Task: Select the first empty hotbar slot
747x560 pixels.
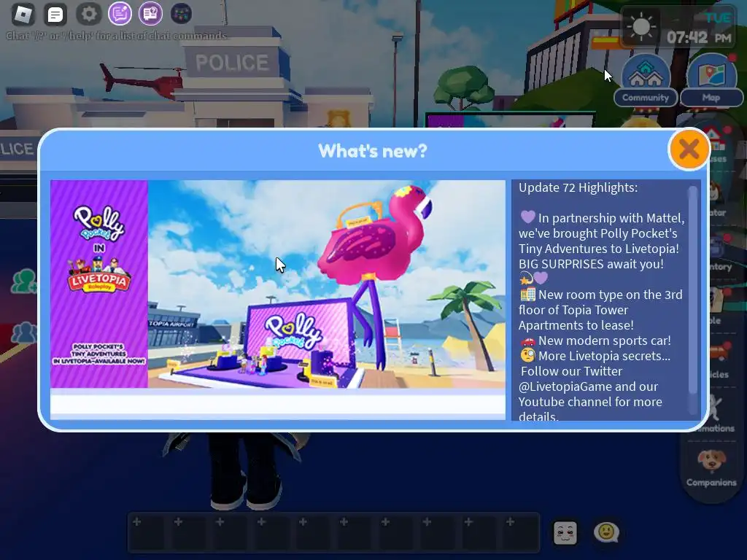Action: 147,532
